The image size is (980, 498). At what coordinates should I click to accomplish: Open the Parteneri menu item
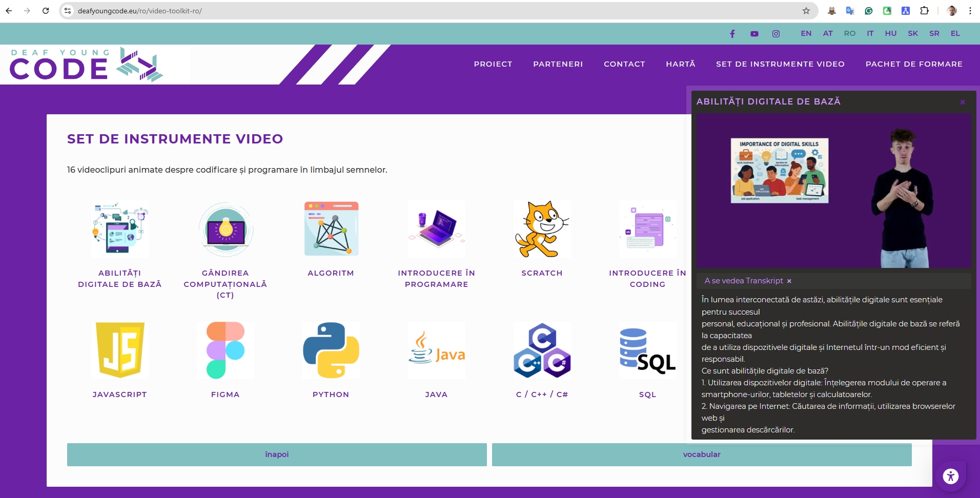[558, 64]
